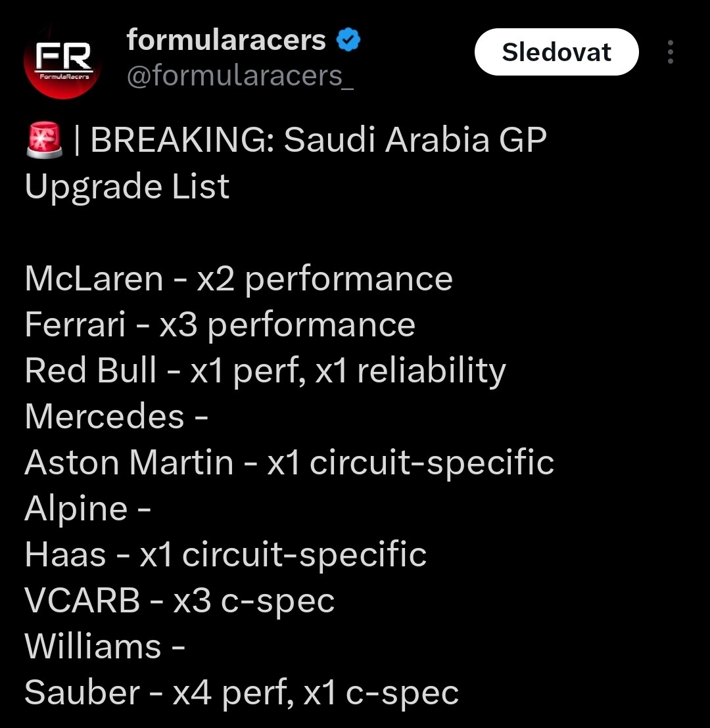The width and height of the screenshot is (710, 728).
Task: Select the VCARB x3 c-spec line
Action: coord(179,601)
